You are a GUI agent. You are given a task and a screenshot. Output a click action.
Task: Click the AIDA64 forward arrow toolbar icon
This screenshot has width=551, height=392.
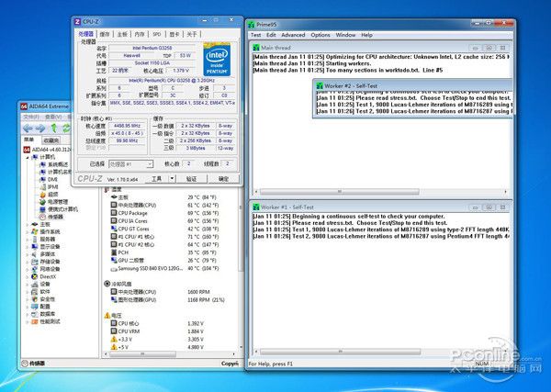(x=40, y=129)
